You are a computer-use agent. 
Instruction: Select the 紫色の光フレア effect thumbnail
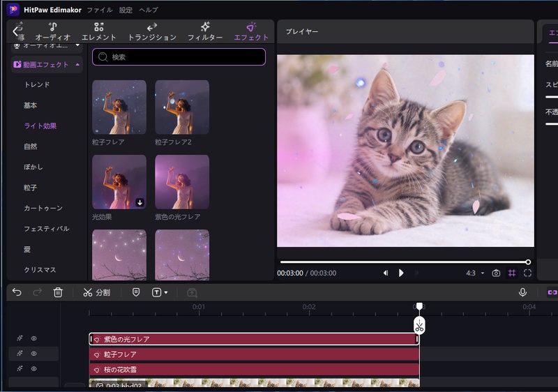click(x=182, y=182)
